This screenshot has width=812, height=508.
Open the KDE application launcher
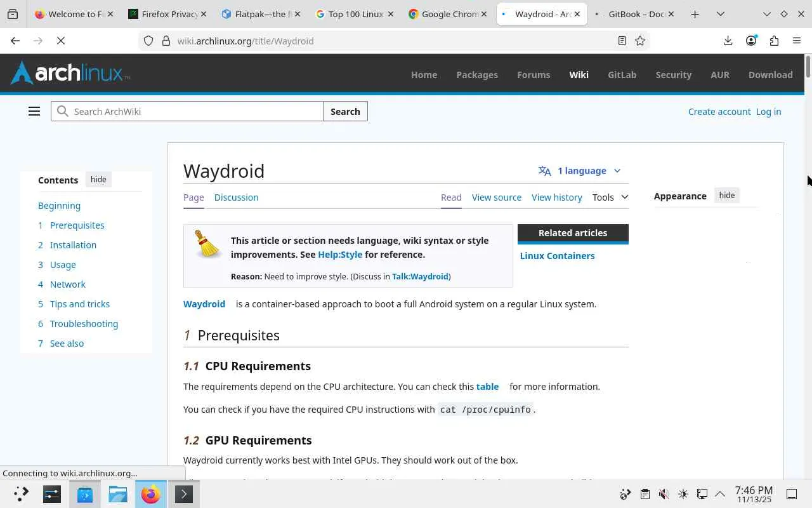tap(21, 494)
